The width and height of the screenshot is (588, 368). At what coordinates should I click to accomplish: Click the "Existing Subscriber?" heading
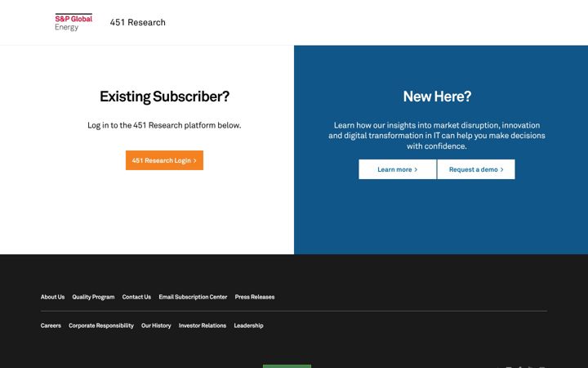[165, 96]
